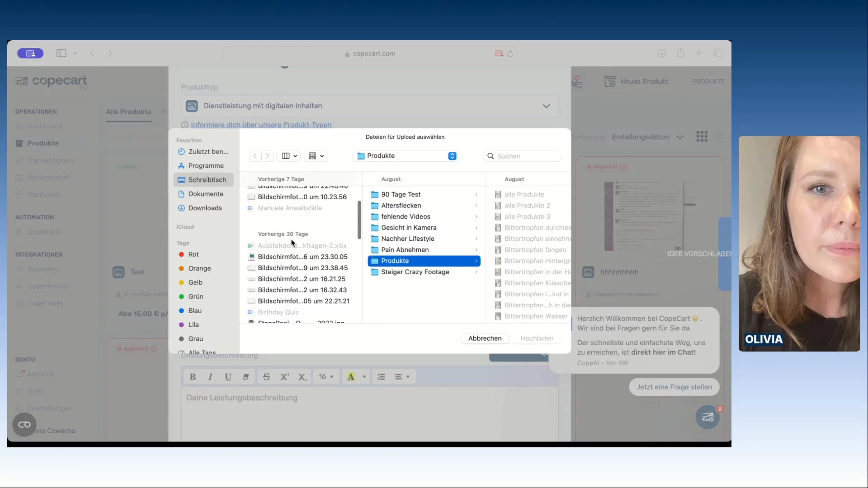Open the CopeCart chat bubble icon
Image resolution: width=868 pixels, height=488 pixels.
tap(707, 417)
